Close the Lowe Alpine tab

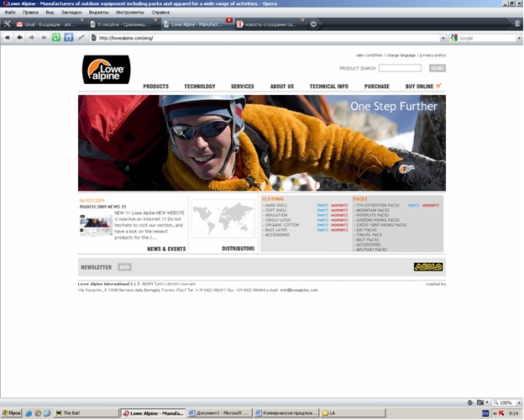(229, 20)
